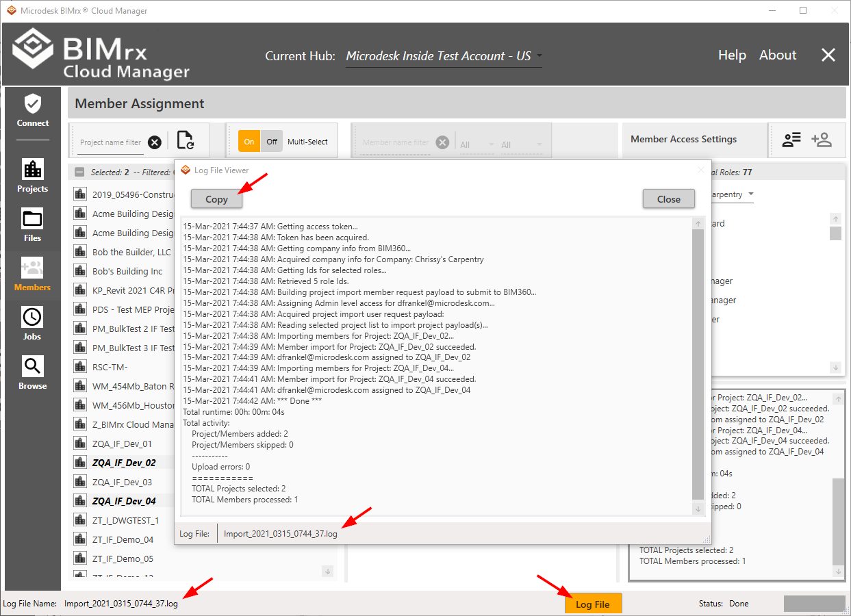This screenshot has width=851, height=616.
Task: Click the add member icon with the plus sign
Action: (822, 140)
